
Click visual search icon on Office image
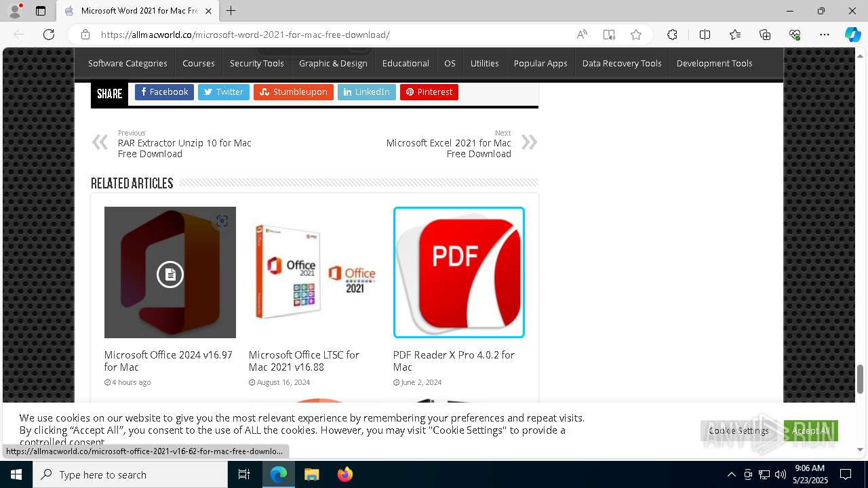[222, 221]
